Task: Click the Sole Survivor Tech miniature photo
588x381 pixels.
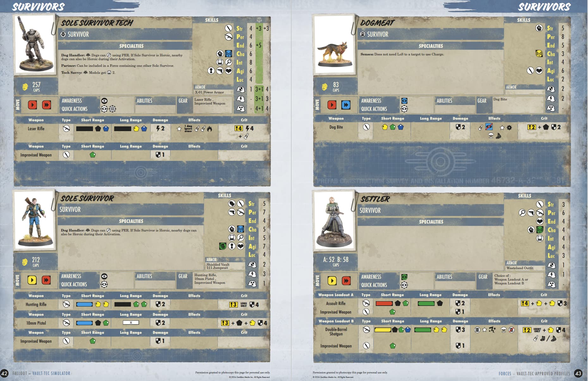Action: pyautogui.click(x=35, y=44)
